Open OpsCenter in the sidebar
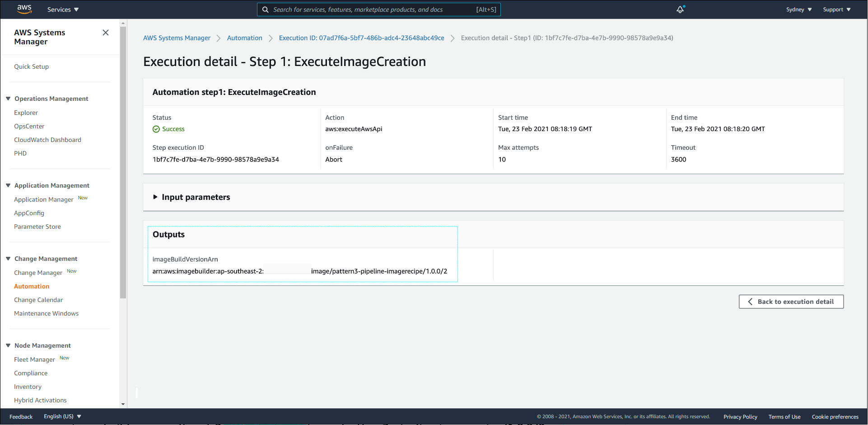The height and width of the screenshot is (425, 868). (x=29, y=126)
